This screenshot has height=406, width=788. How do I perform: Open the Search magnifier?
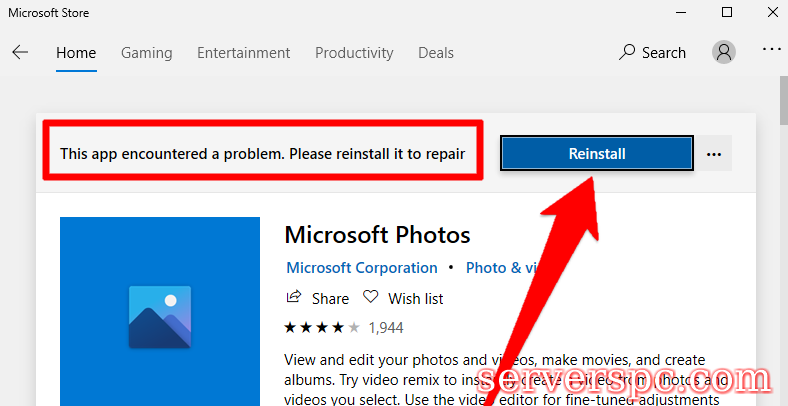click(x=628, y=53)
